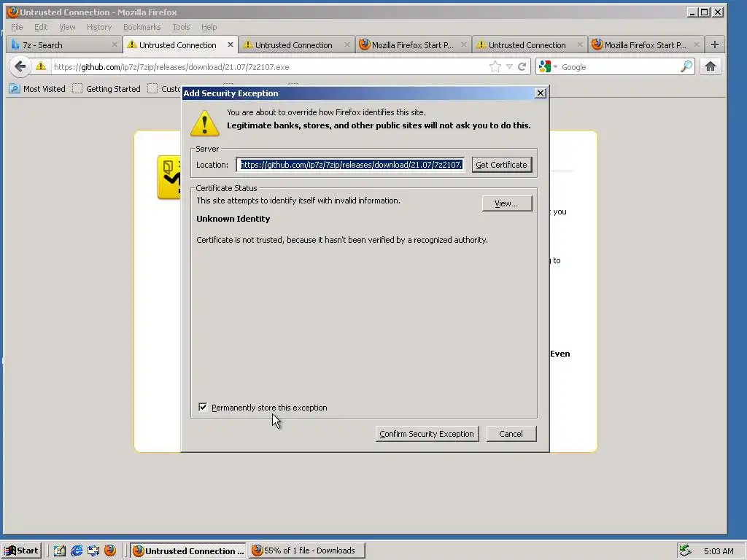Click the Google search box

(619, 67)
